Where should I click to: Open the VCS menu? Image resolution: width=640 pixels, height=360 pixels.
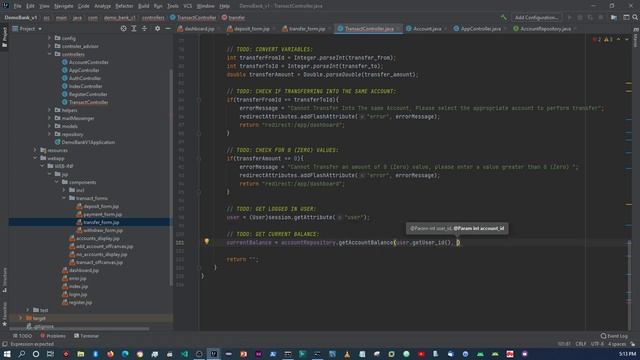pyautogui.click(x=187, y=6)
